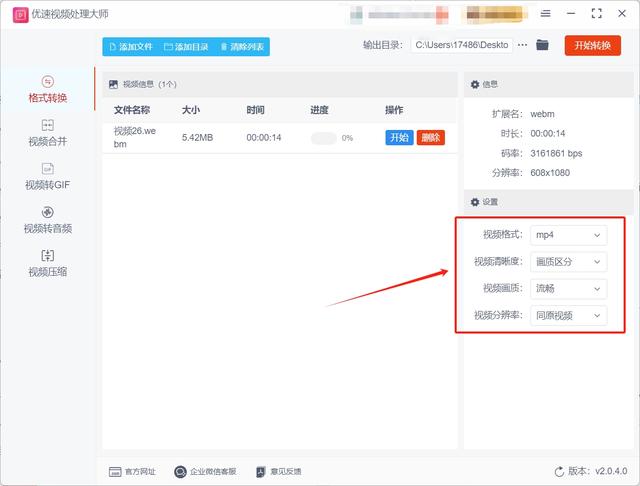Click 官方网址 link
The width and height of the screenshot is (640, 486).
pos(140,472)
